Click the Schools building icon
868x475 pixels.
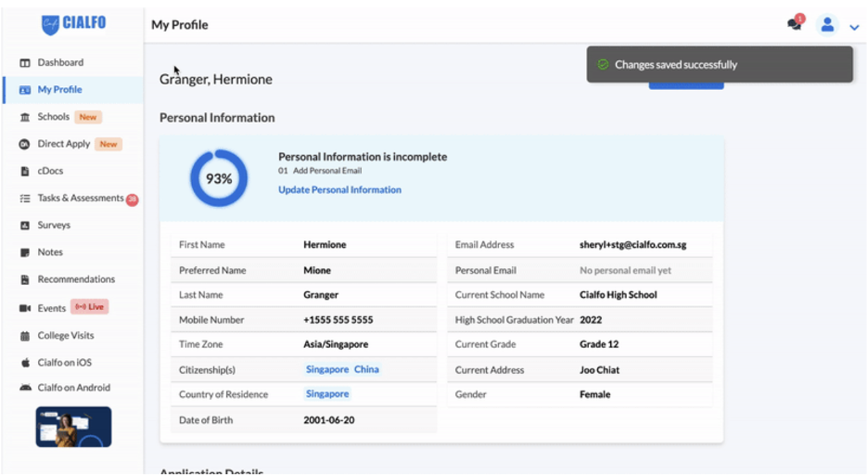click(x=25, y=117)
